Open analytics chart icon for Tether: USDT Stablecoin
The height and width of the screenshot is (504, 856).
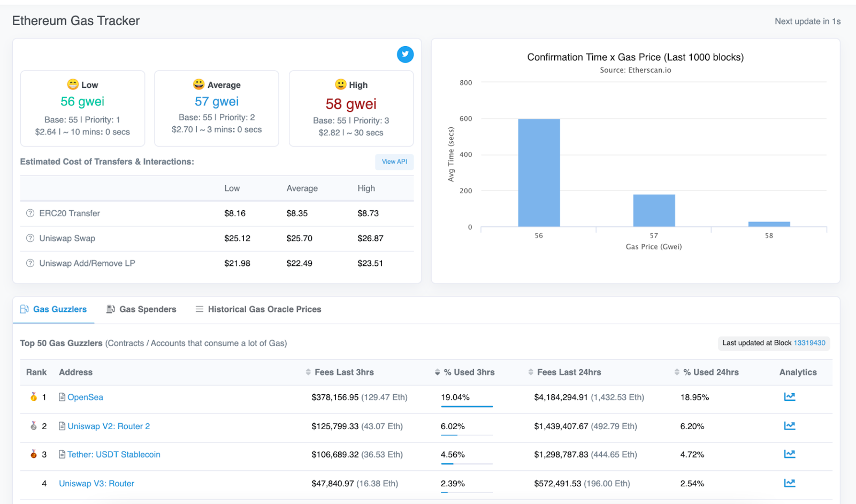[x=790, y=454]
